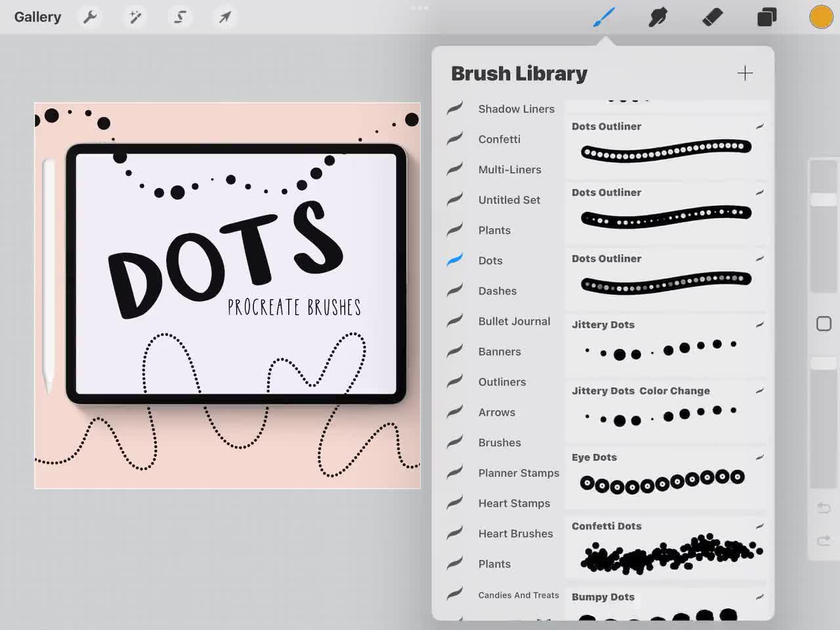840x630 pixels.
Task: Select the Eraser tool
Action: tap(712, 17)
